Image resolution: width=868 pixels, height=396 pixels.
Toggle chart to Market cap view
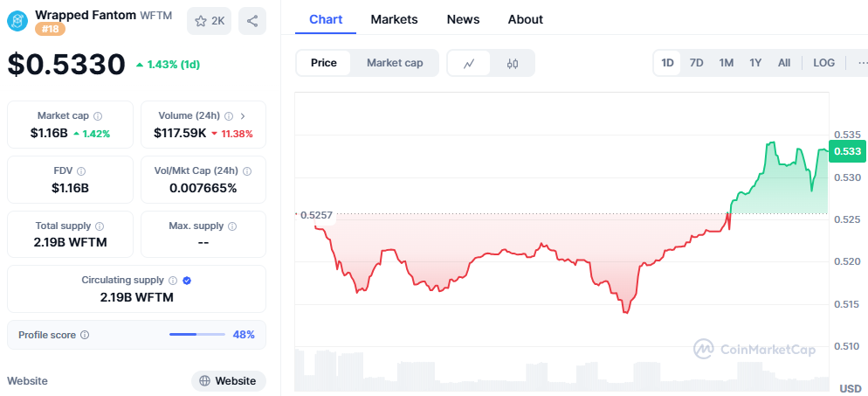click(x=395, y=63)
